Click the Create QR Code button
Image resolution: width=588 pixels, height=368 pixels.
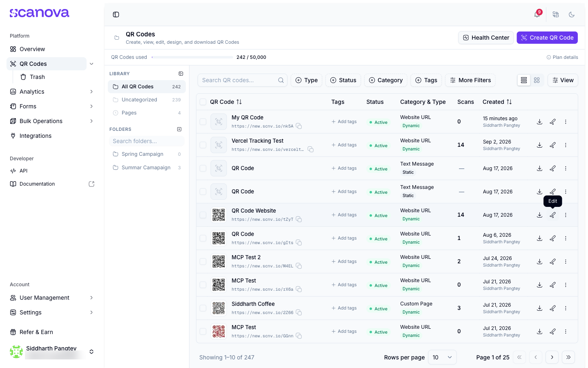tap(547, 38)
